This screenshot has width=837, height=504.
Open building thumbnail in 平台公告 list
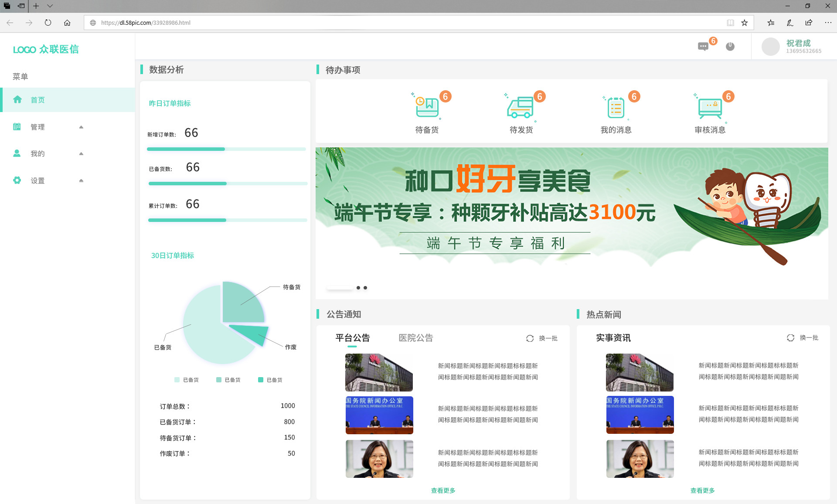(379, 372)
